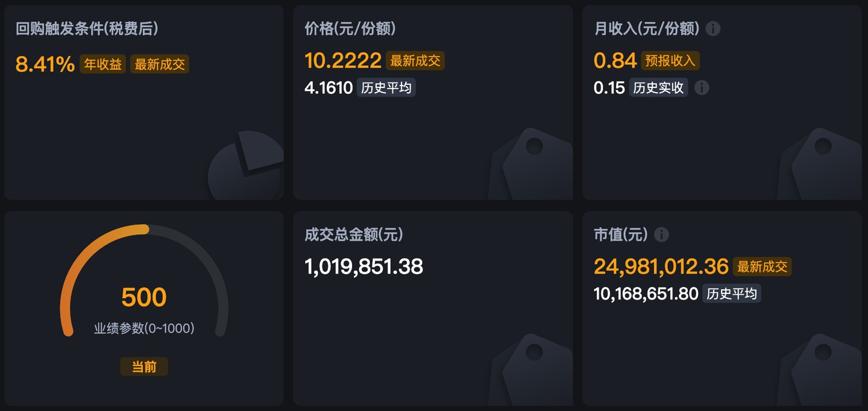Click 最新成交 tag next to 10.2222
The height and width of the screenshot is (411, 868).
(x=415, y=61)
